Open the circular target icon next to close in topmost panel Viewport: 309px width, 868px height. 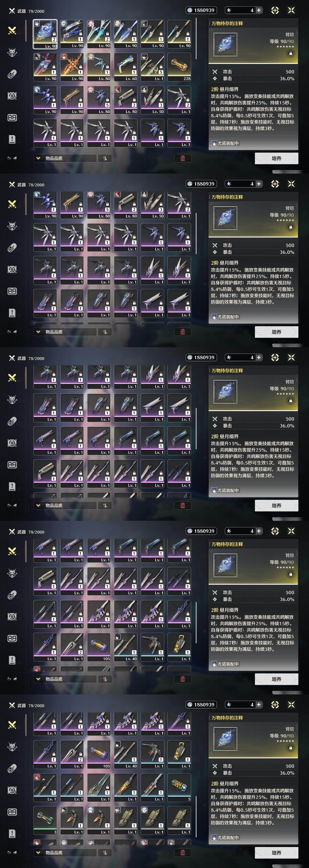275,10
